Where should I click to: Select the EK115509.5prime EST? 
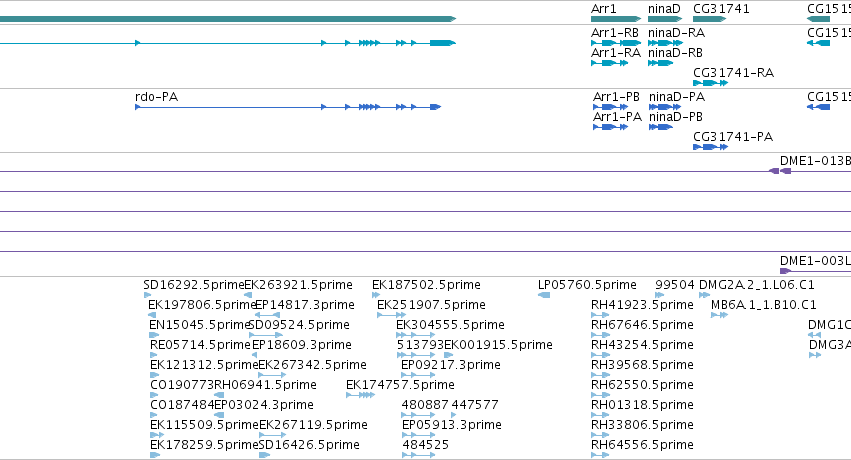pyautogui.click(x=204, y=425)
